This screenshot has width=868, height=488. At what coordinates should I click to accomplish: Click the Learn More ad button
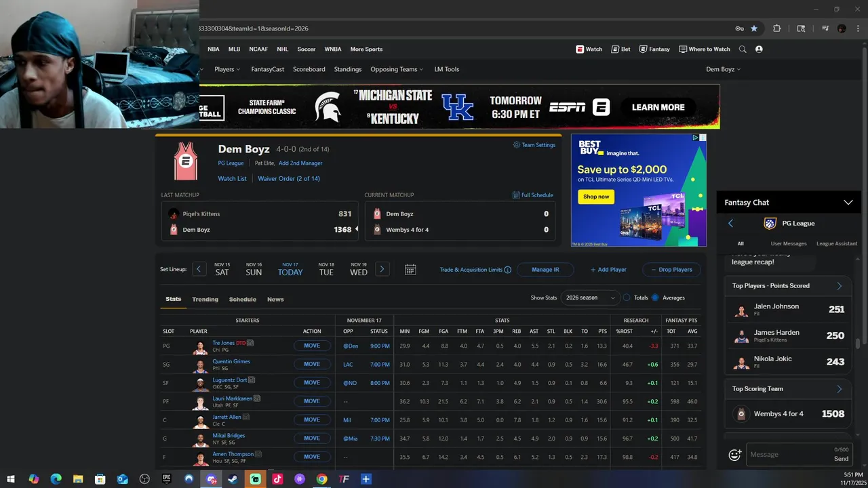[658, 107]
